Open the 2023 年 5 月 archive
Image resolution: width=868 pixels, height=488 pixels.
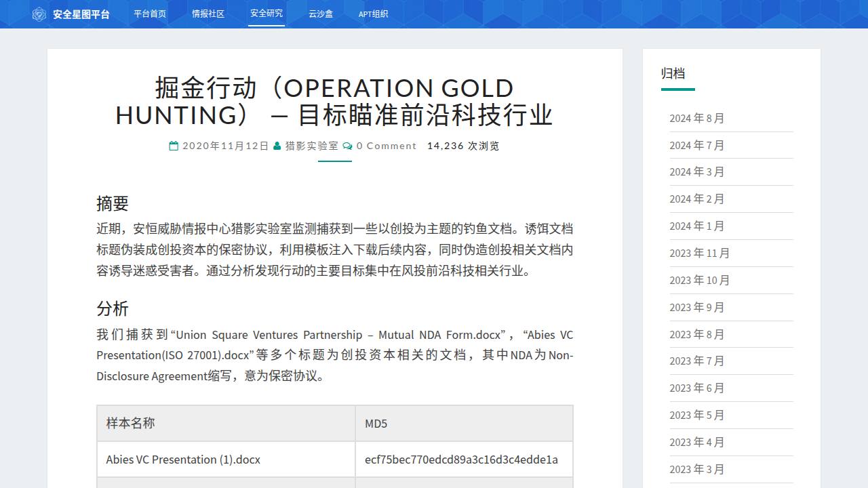coord(697,415)
